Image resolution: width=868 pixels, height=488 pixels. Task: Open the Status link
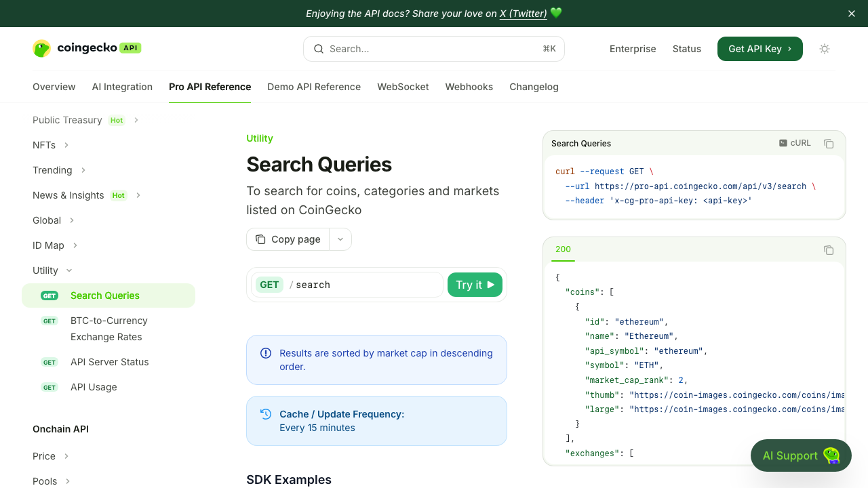687,49
